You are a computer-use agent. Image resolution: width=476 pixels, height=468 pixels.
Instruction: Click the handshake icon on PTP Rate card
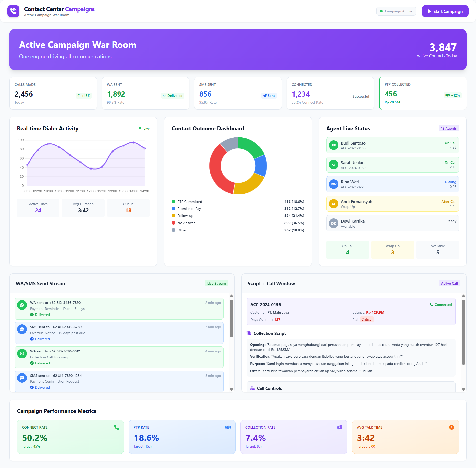tap(228, 427)
